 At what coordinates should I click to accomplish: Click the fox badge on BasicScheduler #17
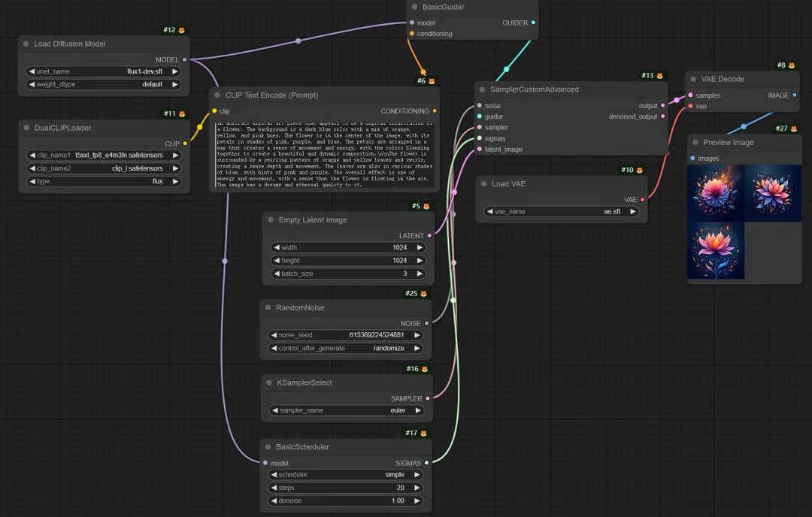[423, 433]
